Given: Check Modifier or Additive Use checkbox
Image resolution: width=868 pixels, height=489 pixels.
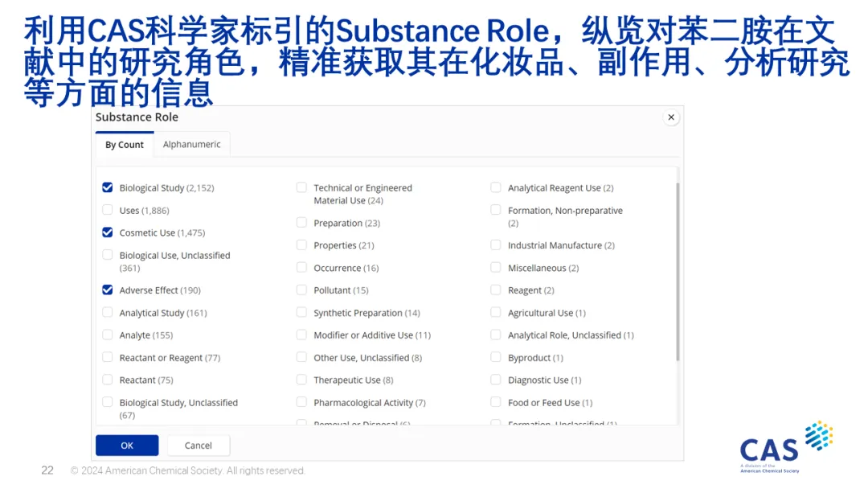Looking at the screenshot, I should pos(301,335).
